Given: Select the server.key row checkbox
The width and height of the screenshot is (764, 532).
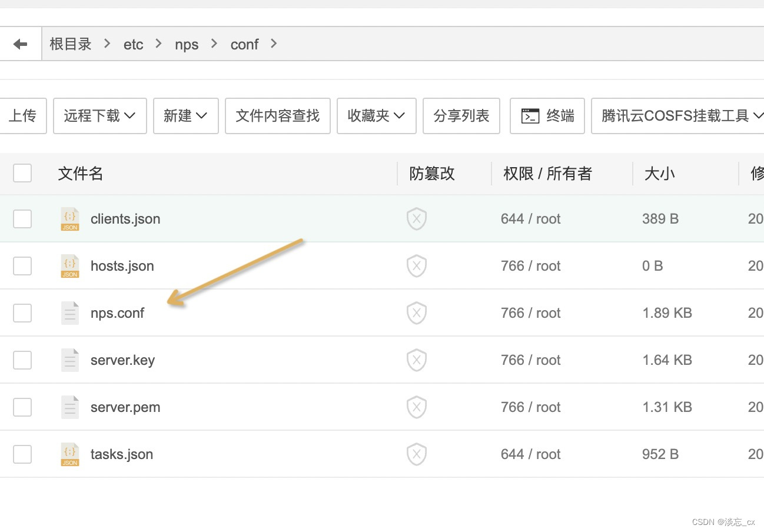Looking at the screenshot, I should 22,360.
